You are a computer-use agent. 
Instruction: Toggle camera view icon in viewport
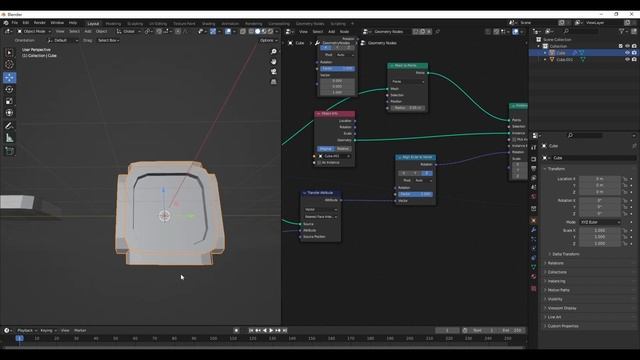tap(273, 72)
